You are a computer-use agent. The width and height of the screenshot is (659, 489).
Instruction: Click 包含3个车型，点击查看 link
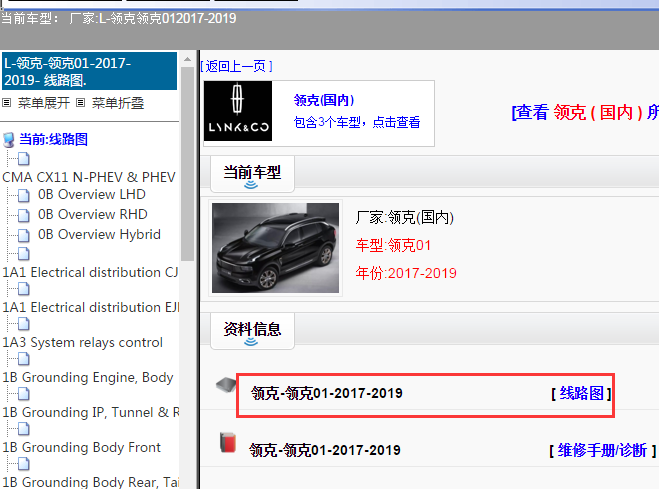tap(357, 122)
